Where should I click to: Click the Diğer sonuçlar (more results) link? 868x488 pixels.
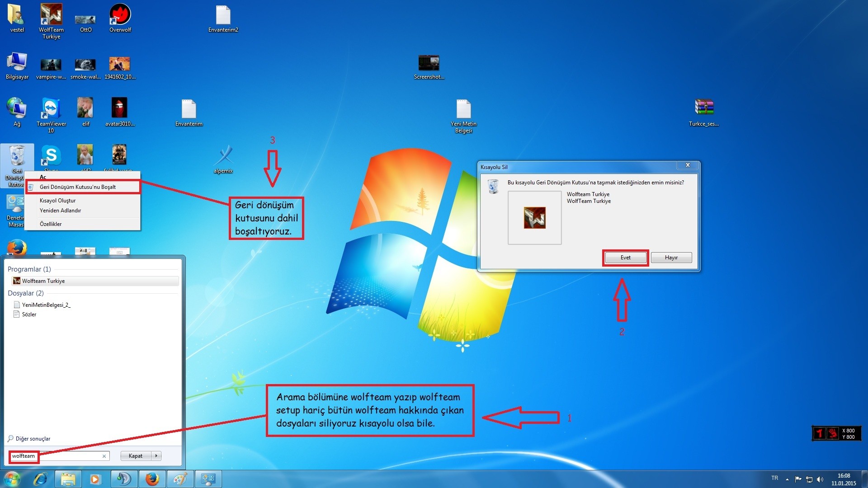pyautogui.click(x=29, y=439)
